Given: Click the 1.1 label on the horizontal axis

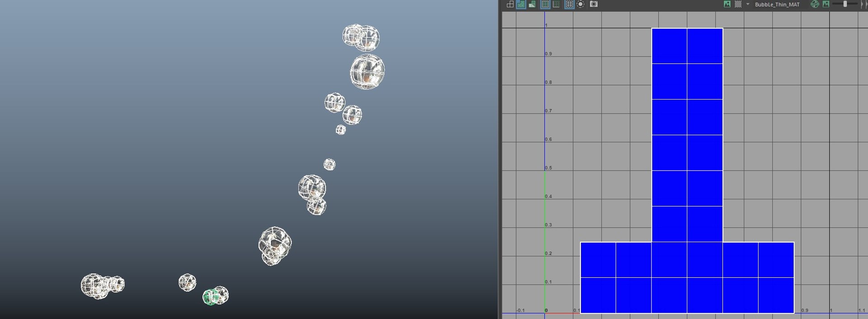Looking at the screenshot, I should click(862, 310).
